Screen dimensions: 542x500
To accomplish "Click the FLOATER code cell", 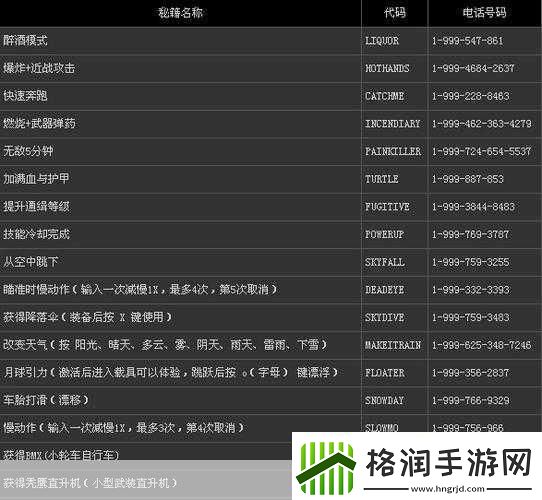I will point(394,373).
